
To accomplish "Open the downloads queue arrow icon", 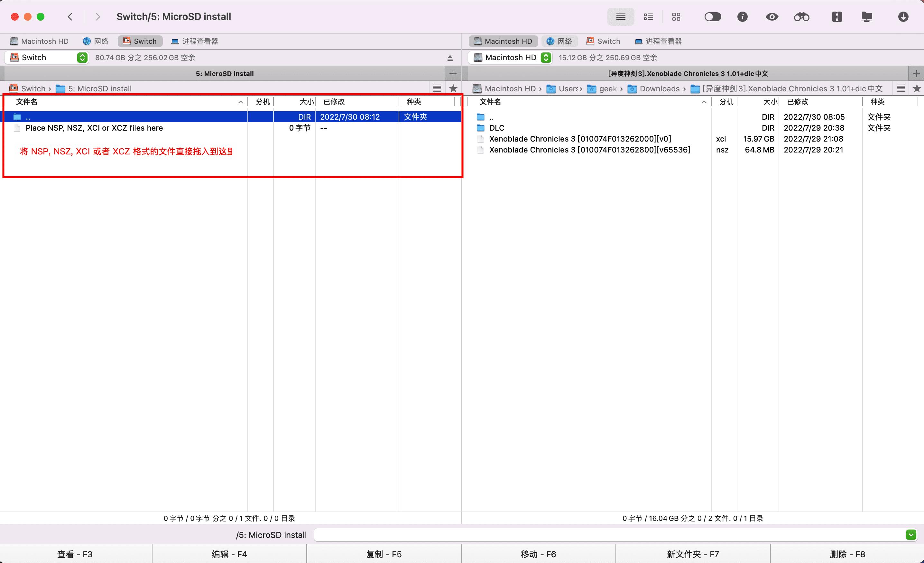I will [x=903, y=17].
